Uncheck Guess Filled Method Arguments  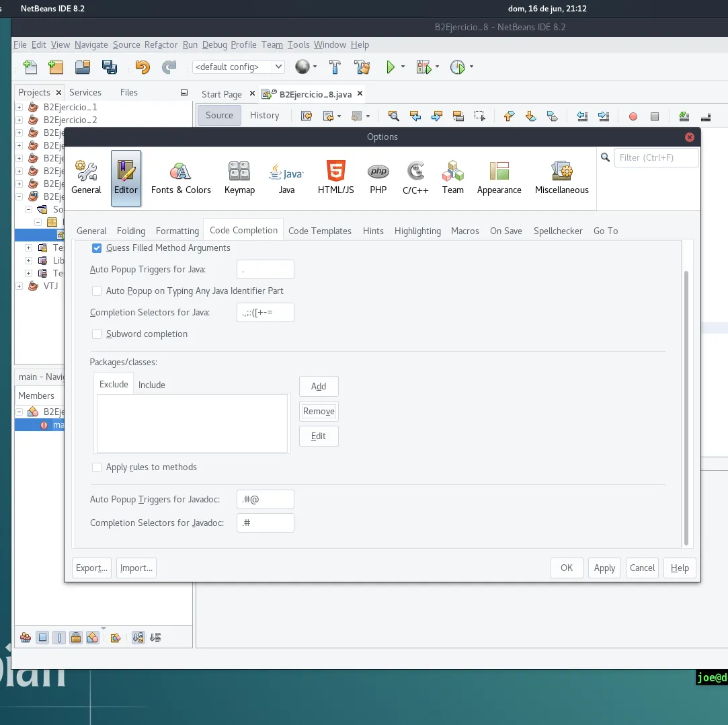coord(97,248)
